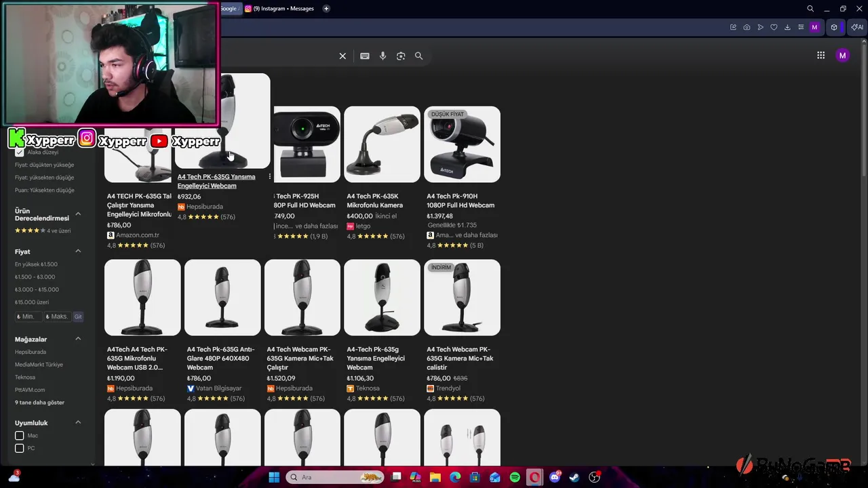
Task: Open Microsoft Edge from the taskbar
Action: 455,477
